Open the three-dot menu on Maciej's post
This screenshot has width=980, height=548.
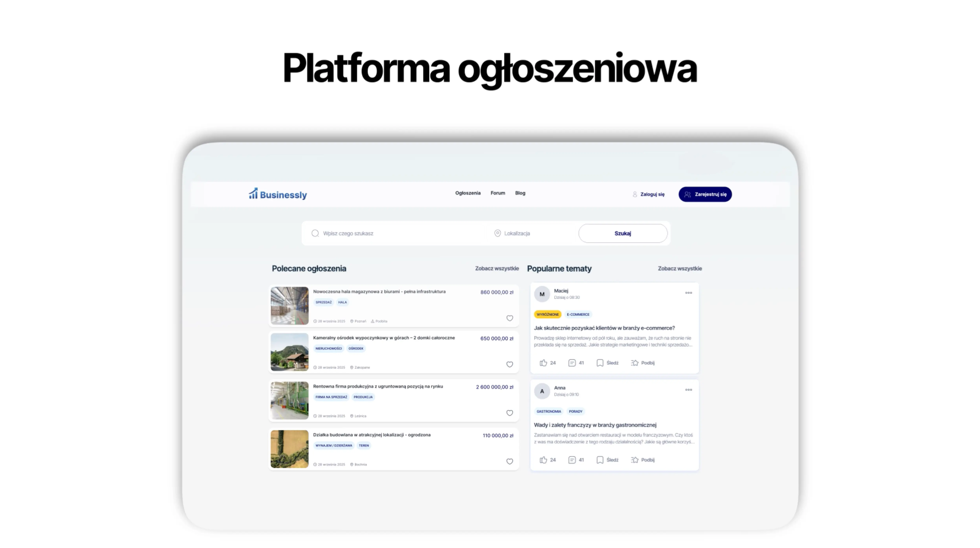(688, 293)
